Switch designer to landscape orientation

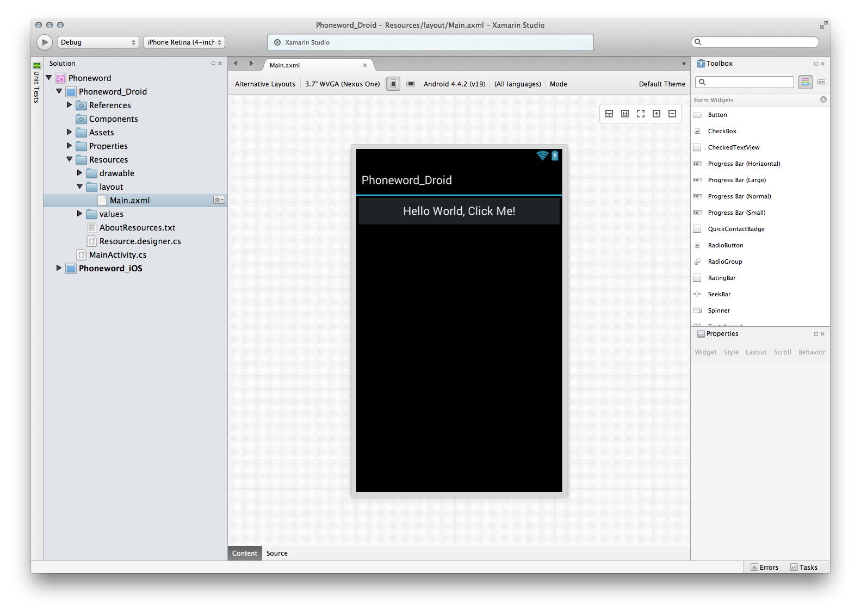point(411,84)
